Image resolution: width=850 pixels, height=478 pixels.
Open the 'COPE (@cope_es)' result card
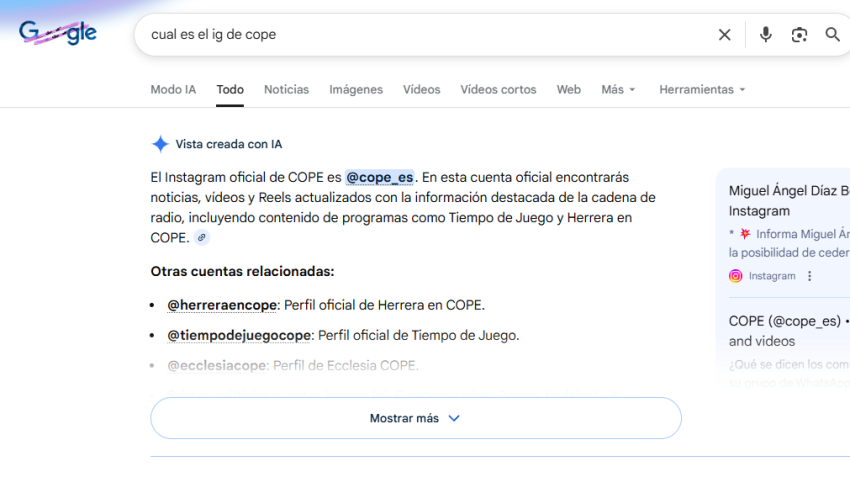[x=789, y=331]
